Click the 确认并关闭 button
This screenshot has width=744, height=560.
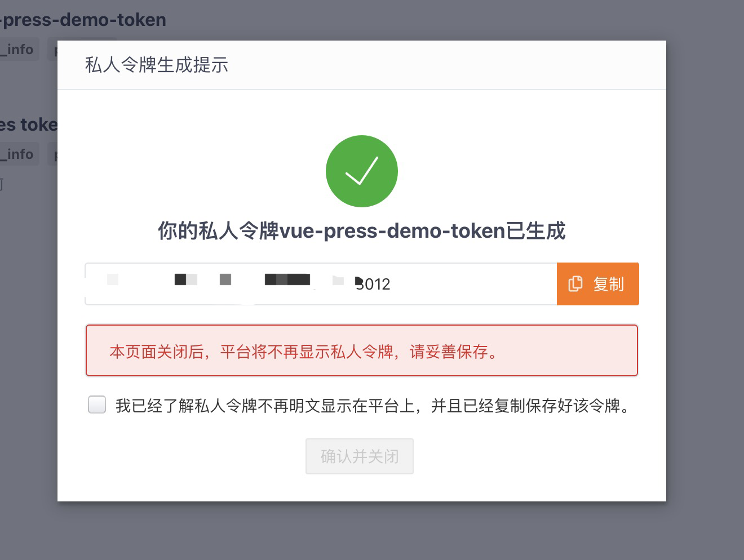360,456
